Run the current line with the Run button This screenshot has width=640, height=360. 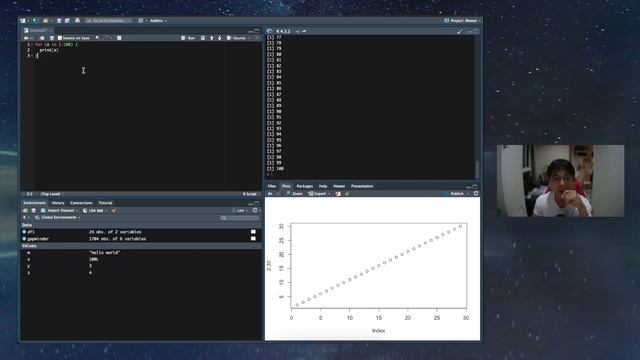pyautogui.click(x=188, y=38)
